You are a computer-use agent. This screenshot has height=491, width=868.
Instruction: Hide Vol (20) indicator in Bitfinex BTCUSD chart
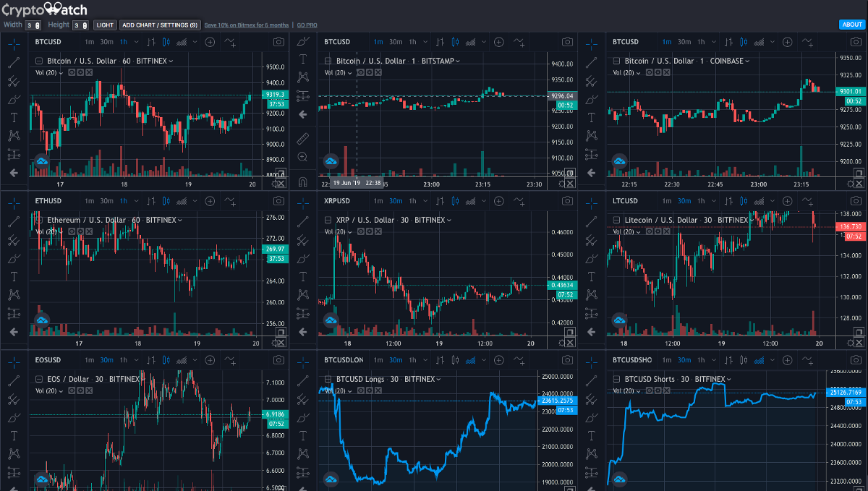coord(72,72)
